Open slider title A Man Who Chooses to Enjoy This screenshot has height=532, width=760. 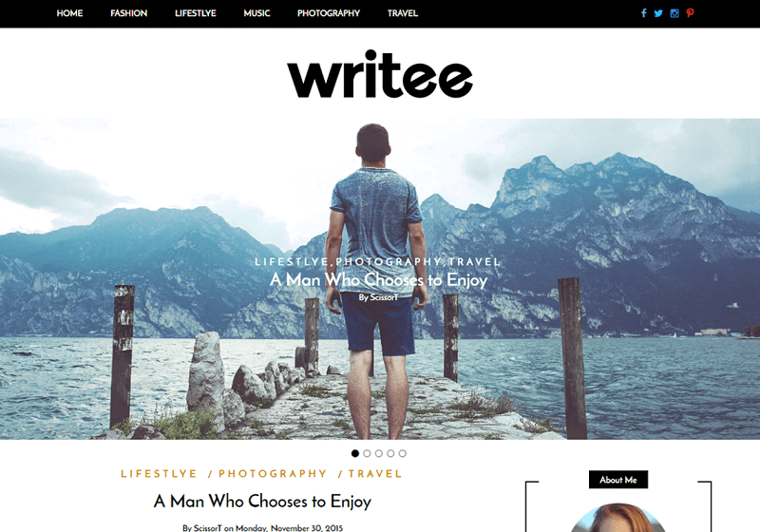(378, 279)
